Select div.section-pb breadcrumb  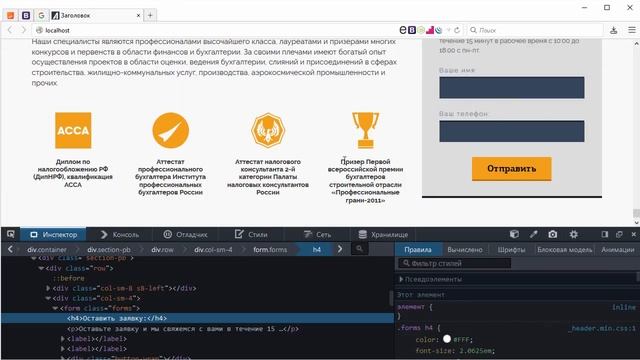[x=109, y=249]
